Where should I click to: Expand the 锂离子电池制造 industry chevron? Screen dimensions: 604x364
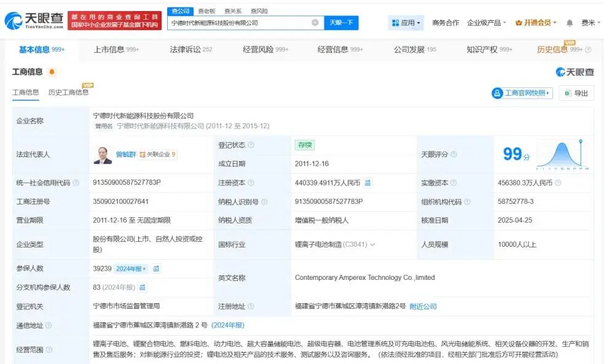[x=372, y=244]
